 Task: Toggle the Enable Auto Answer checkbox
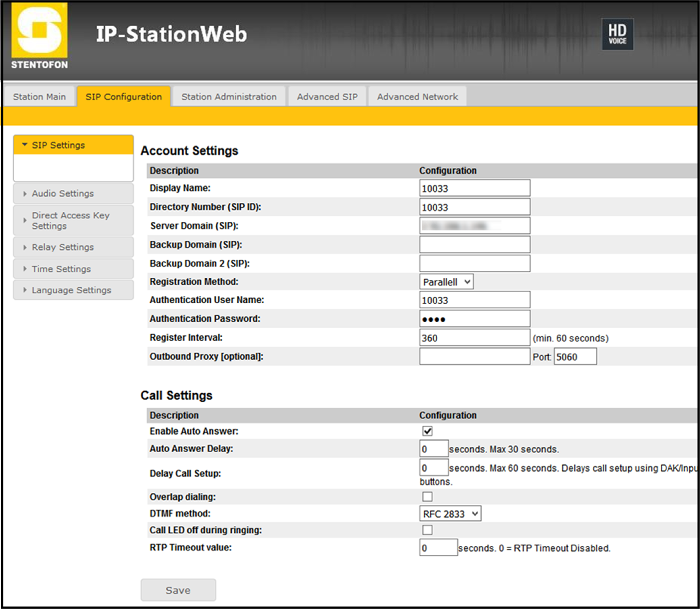coord(427,431)
